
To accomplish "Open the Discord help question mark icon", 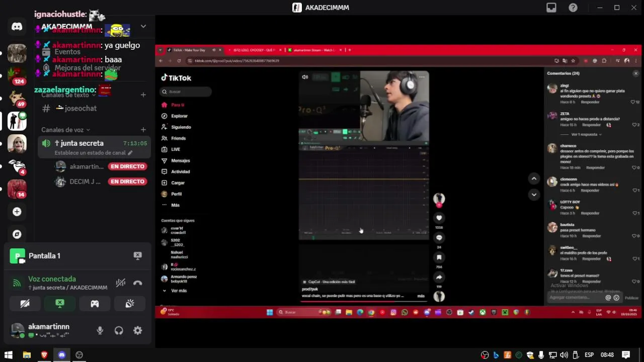I will 573,8.
